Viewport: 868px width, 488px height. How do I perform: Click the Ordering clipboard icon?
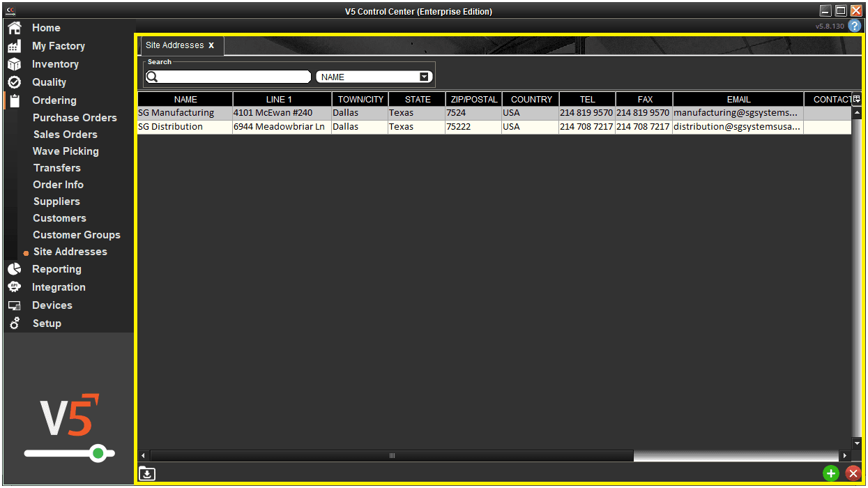point(14,100)
